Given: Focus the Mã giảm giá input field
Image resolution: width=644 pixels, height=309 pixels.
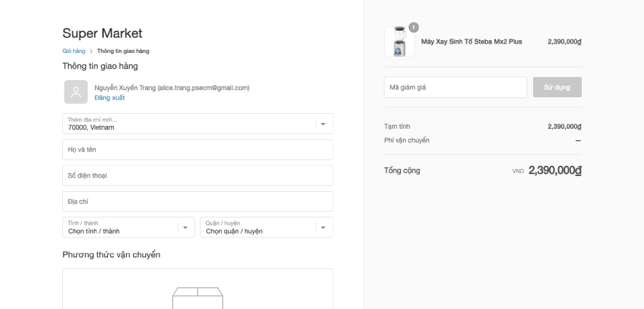Looking at the screenshot, I should [x=456, y=87].
